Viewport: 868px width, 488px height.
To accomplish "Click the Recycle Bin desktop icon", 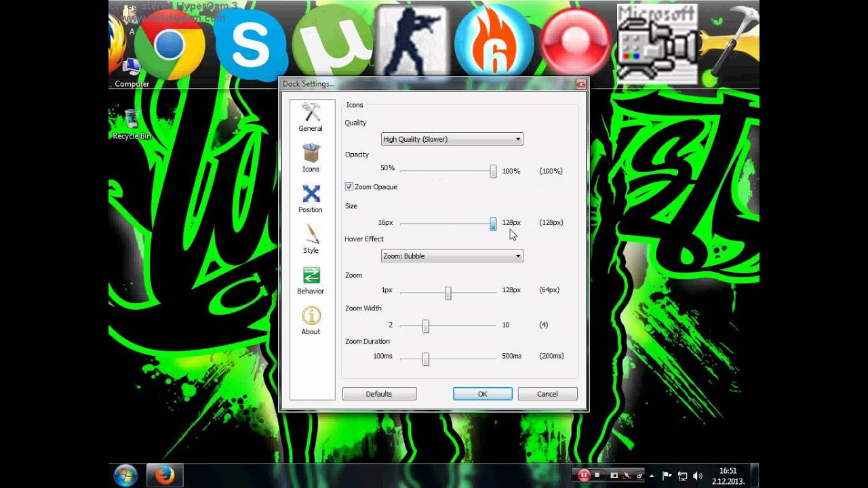I will point(132,125).
